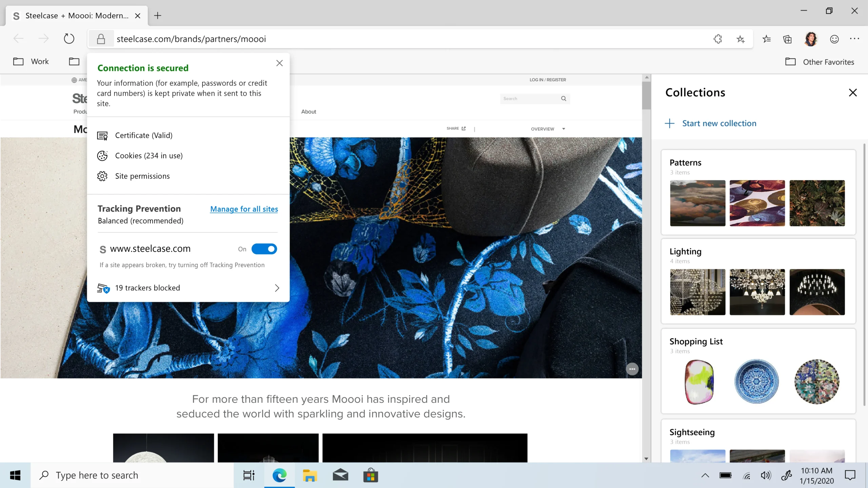Image resolution: width=868 pixels, height=488 pixels.
Task: Click the ellipsis button on hero image
Action: tap(632, 369)
